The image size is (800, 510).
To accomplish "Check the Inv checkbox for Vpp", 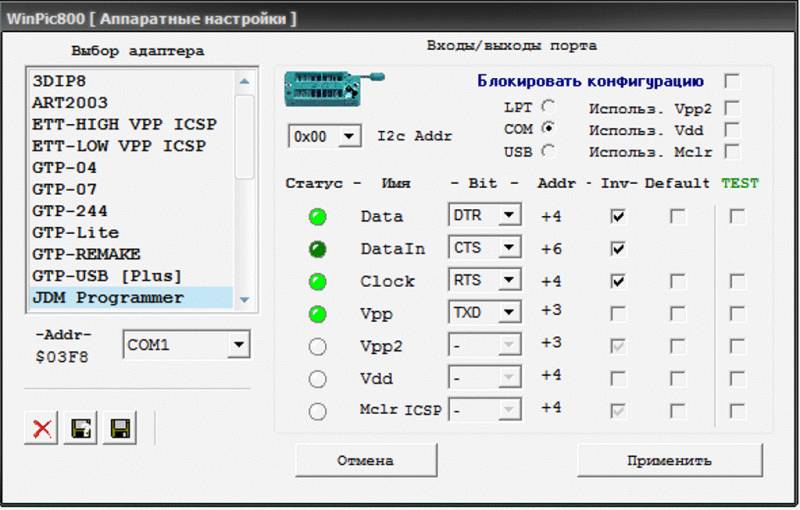I will click(618, 314).
